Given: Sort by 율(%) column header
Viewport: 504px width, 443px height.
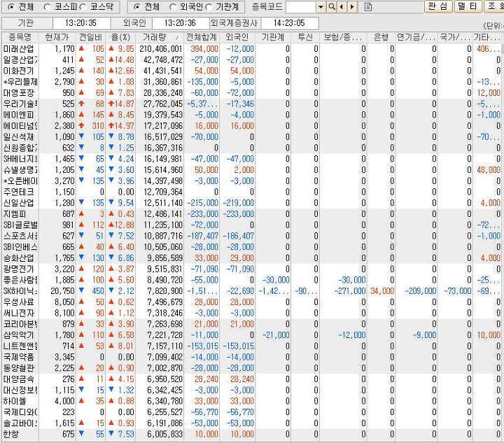Looking at the screenshot, I should tap(120, 37).
